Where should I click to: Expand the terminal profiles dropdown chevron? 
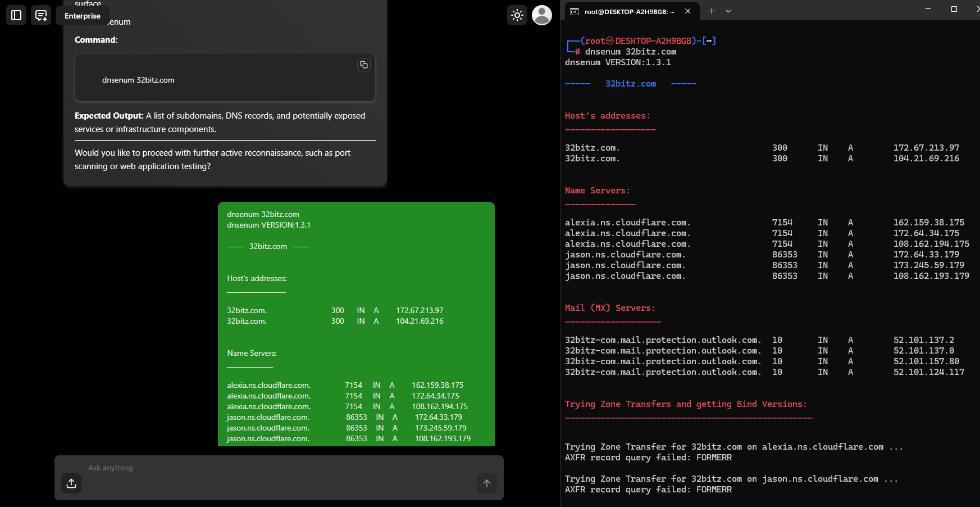point(728,11)
